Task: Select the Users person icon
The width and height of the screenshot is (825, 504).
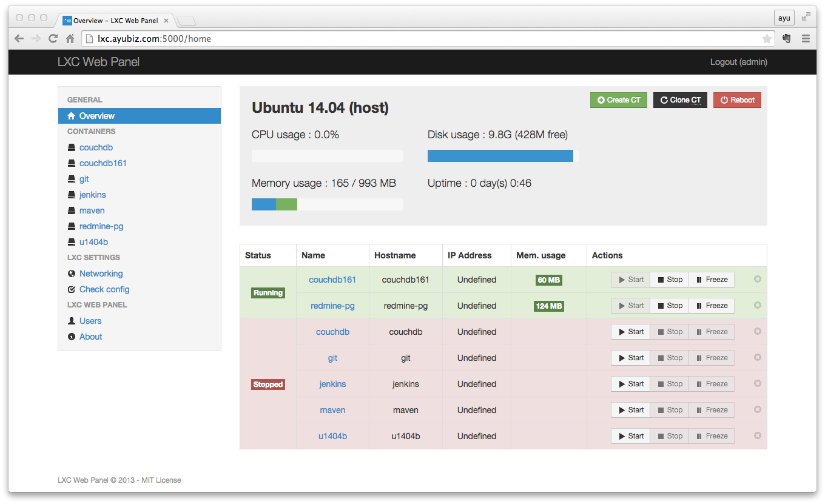Action: pos(71,320)
